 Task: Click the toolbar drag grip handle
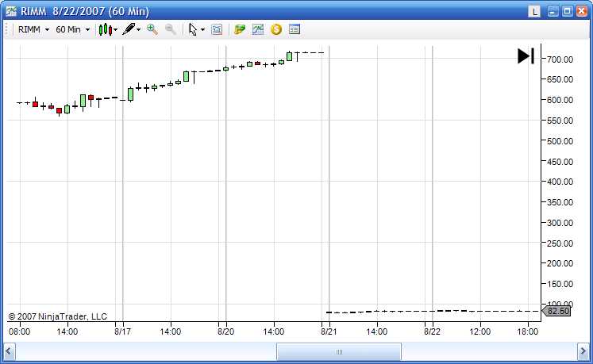coord(6,29)
